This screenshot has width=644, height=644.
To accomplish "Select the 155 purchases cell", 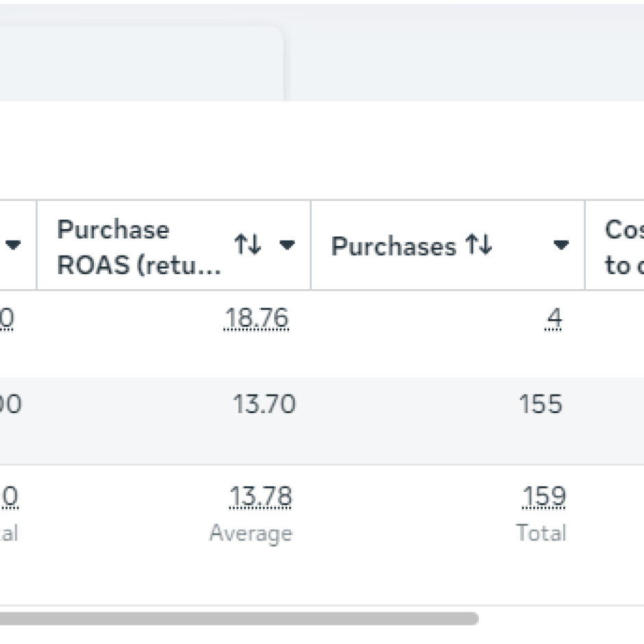I will pos(541,404).
